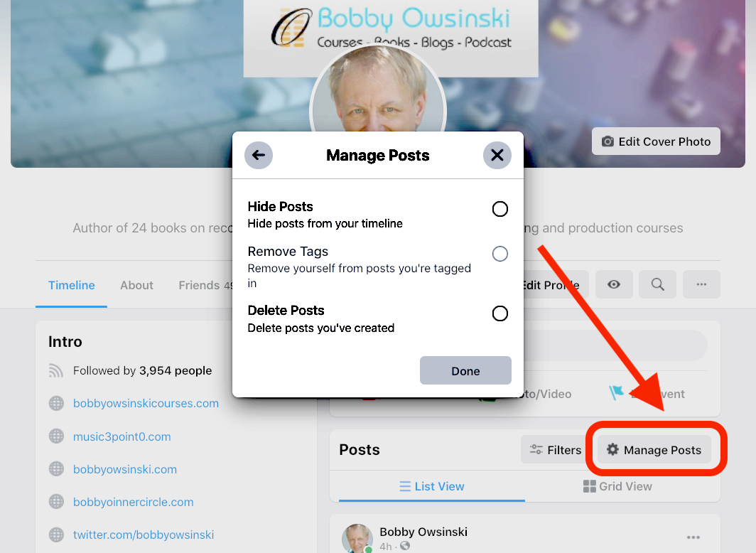Select the Hide Posts radio option
Image resolution: width=756 pixels, height=553 pixels.
pyautogui.click(x=500, y=209)
